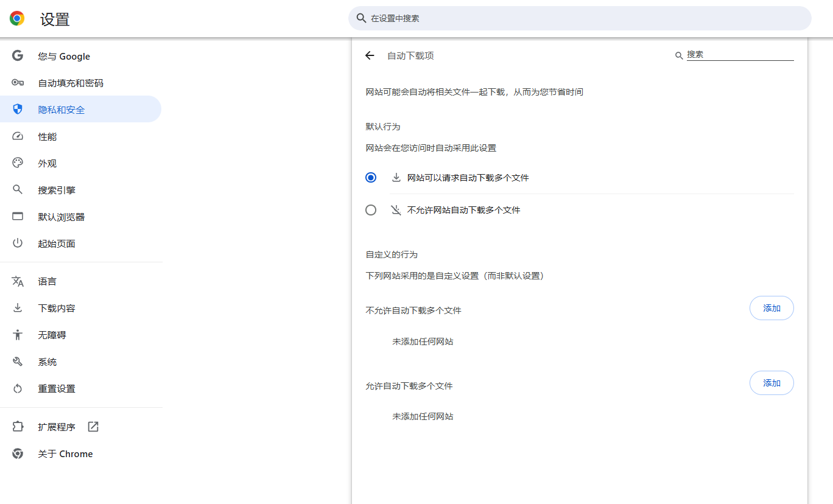Open 起始页面 settings section

(x=81, y=243)
